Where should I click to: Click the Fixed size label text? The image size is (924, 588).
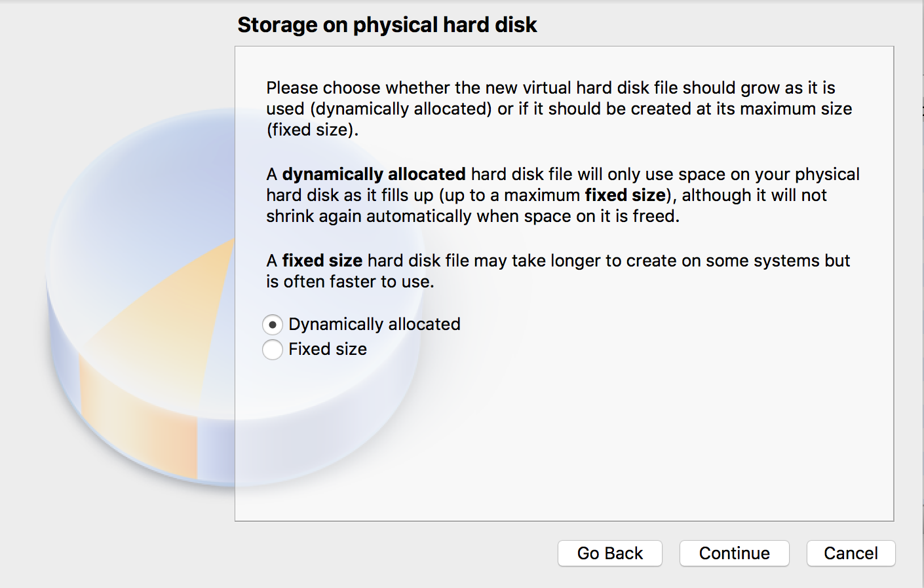click(327, 350)
